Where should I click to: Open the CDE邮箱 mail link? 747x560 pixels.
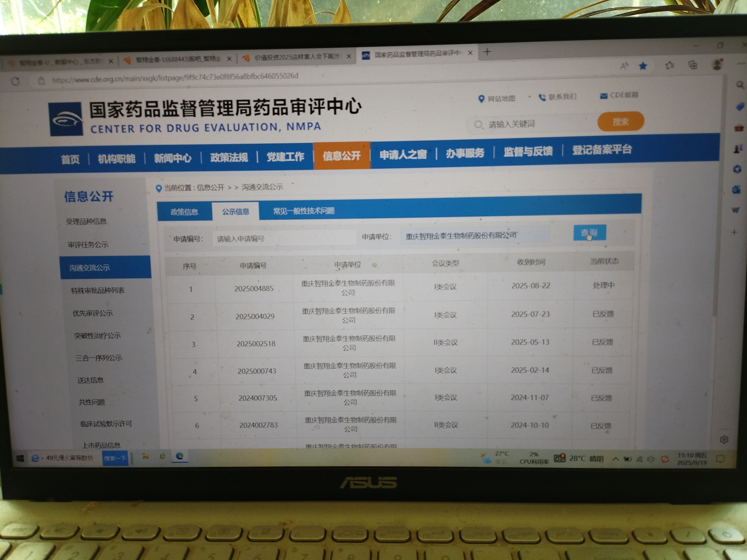pos(619,96)
